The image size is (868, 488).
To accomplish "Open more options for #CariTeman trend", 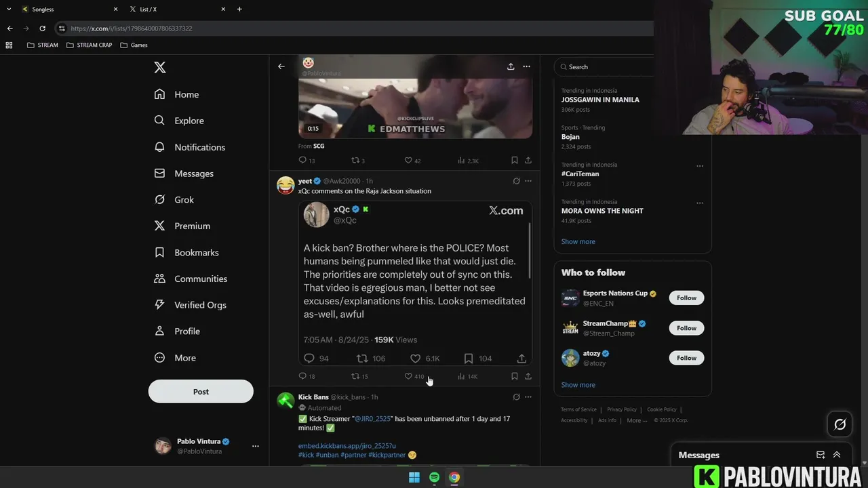I will (700, 166).
